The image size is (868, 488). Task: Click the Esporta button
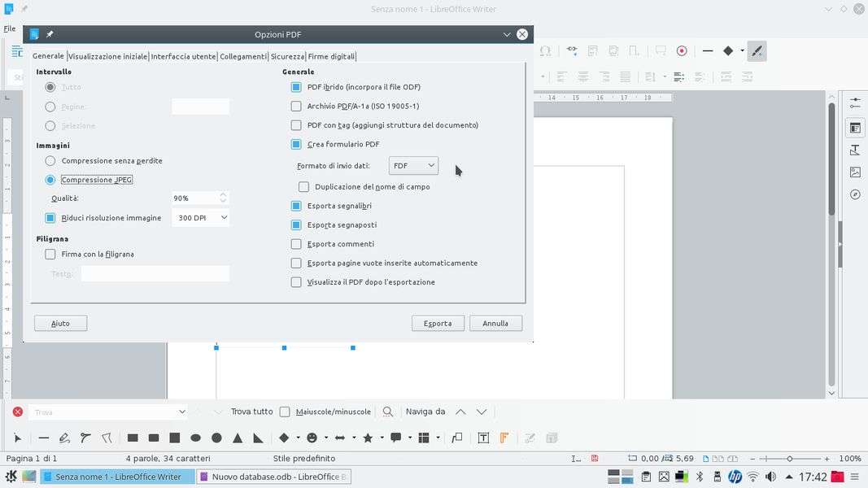pyautogui.click(x=438, y=323)
